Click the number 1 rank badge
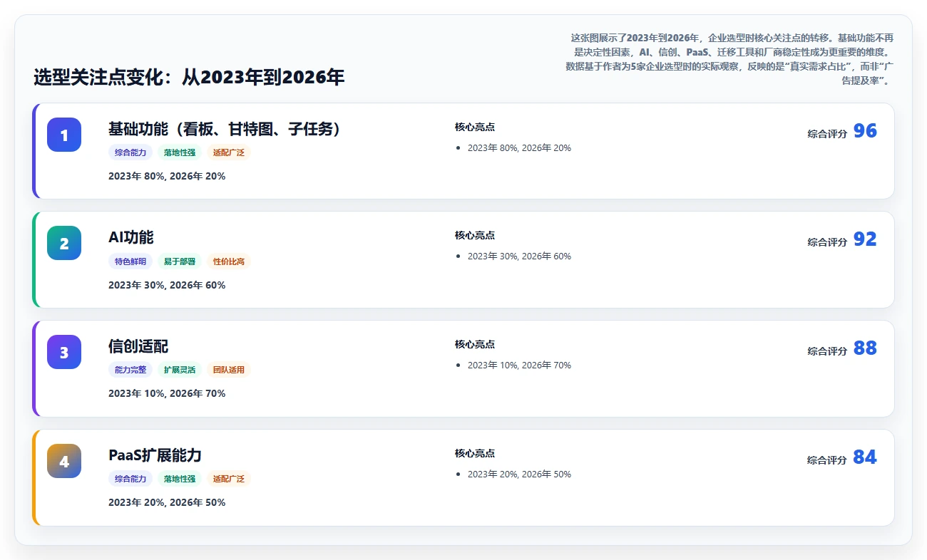The width and height of the screenshot is (927, 560). 64,135
